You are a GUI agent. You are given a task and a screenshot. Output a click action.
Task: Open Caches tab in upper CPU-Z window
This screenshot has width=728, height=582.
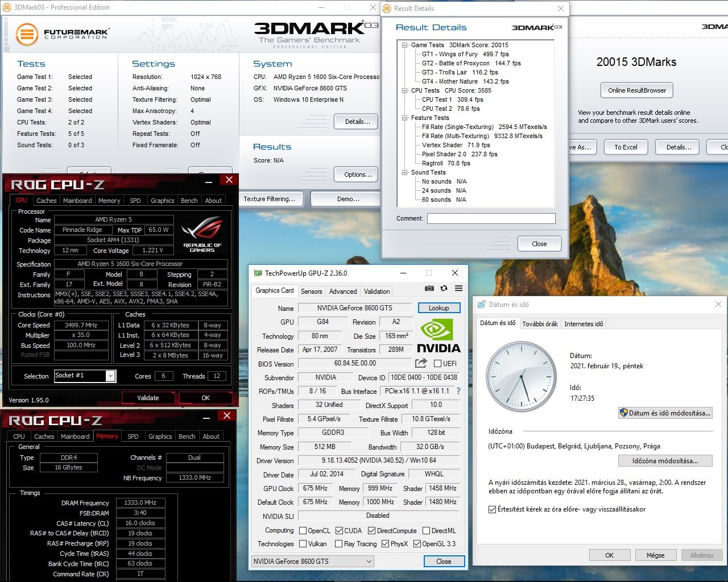point(46,201)
